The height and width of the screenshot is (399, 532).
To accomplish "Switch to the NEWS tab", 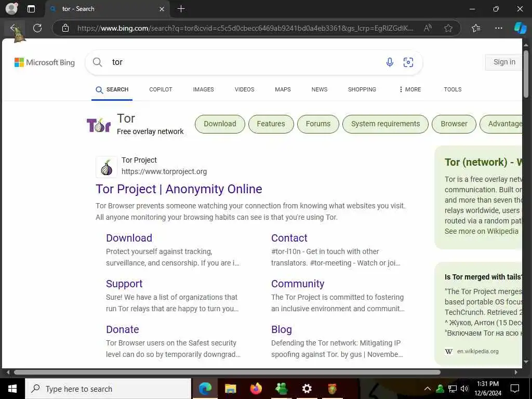I will [320, 89].
